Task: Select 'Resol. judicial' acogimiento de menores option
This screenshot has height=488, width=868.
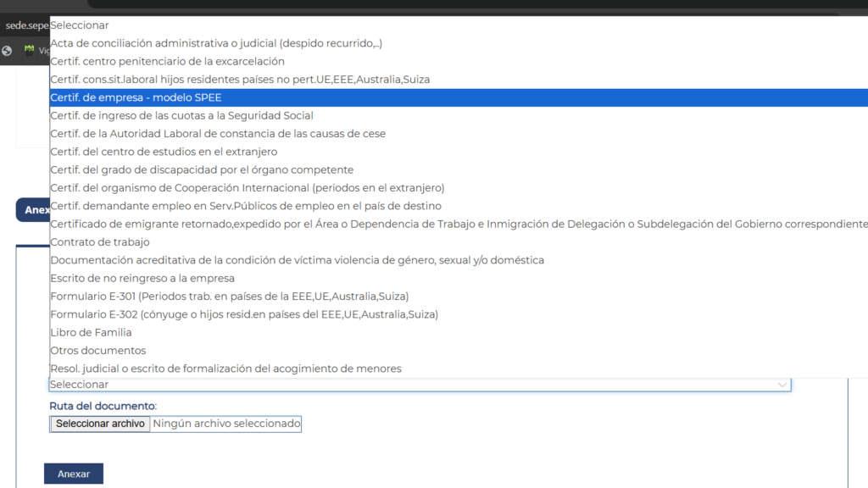Action: tap(225, 369)
